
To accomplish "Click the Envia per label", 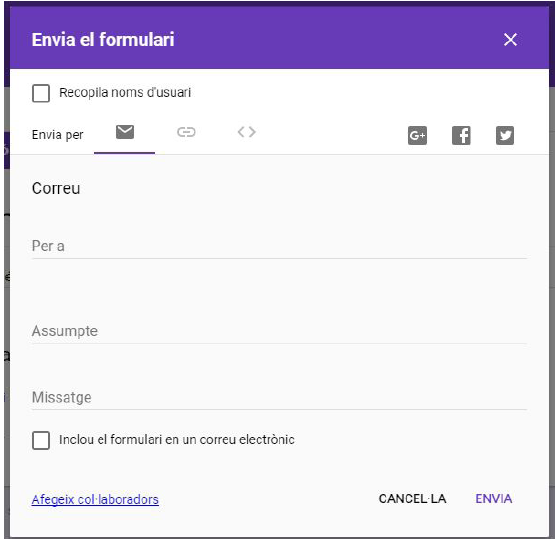I will (58, 135).
